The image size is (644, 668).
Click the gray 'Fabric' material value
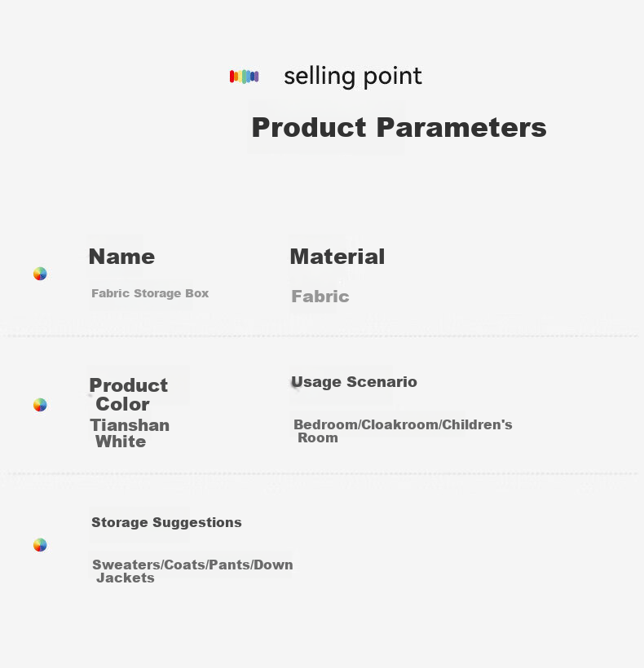coord(320,297)
